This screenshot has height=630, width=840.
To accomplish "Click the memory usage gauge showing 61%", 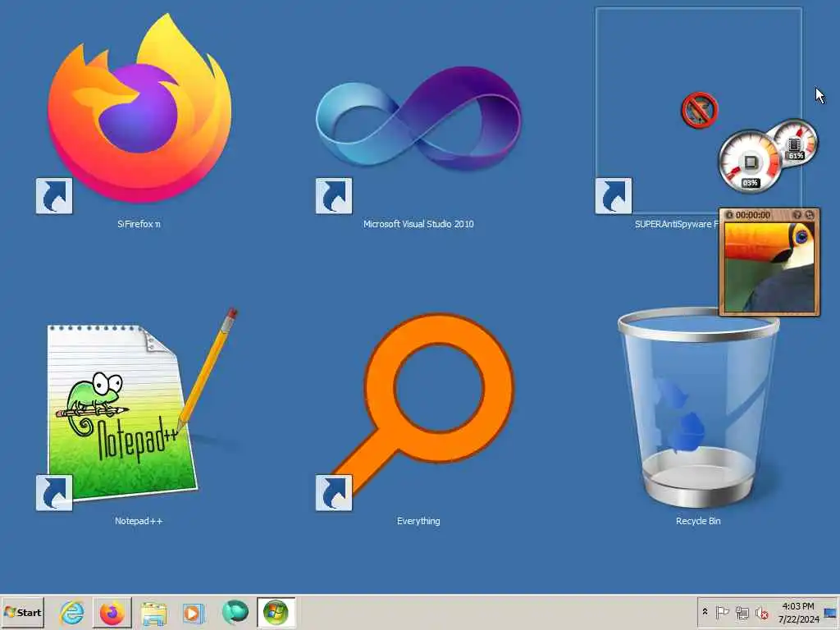I will click(795, 143).
